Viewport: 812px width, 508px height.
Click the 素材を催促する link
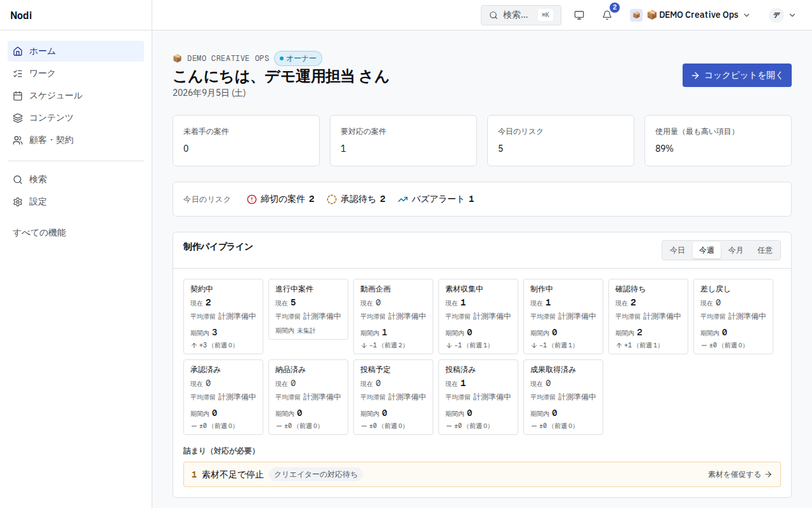tap(740, 474)
